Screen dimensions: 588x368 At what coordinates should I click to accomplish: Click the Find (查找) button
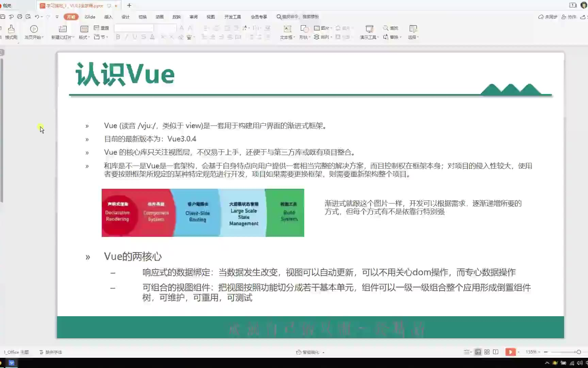tap(391, 28)
